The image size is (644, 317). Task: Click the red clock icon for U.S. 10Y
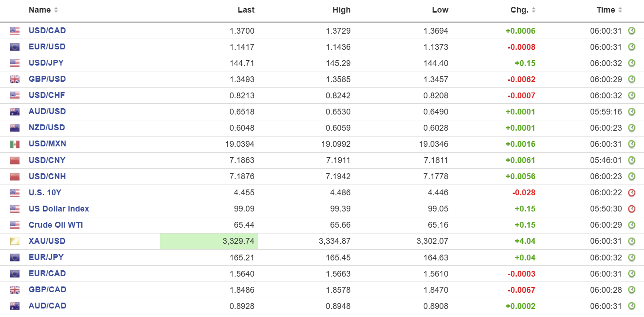[631, 193]
